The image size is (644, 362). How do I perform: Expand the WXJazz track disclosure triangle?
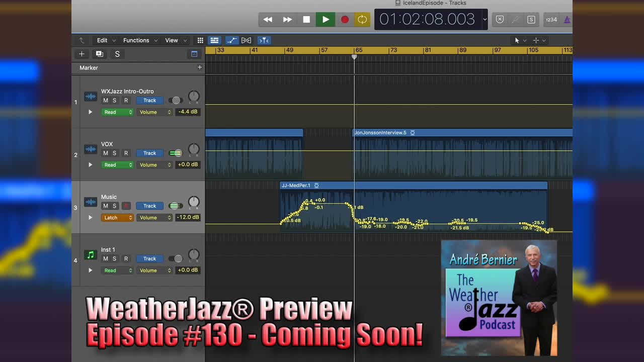pyautogui.click(x=91, y=112)
